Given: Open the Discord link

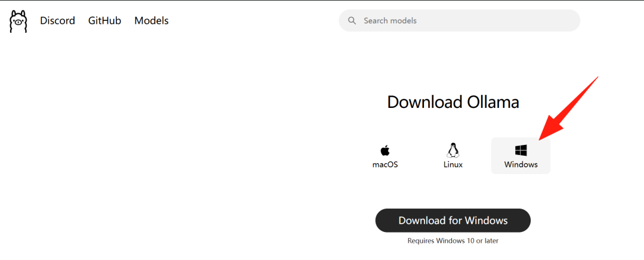Looking at the screenshot, I should coord(57,20).
